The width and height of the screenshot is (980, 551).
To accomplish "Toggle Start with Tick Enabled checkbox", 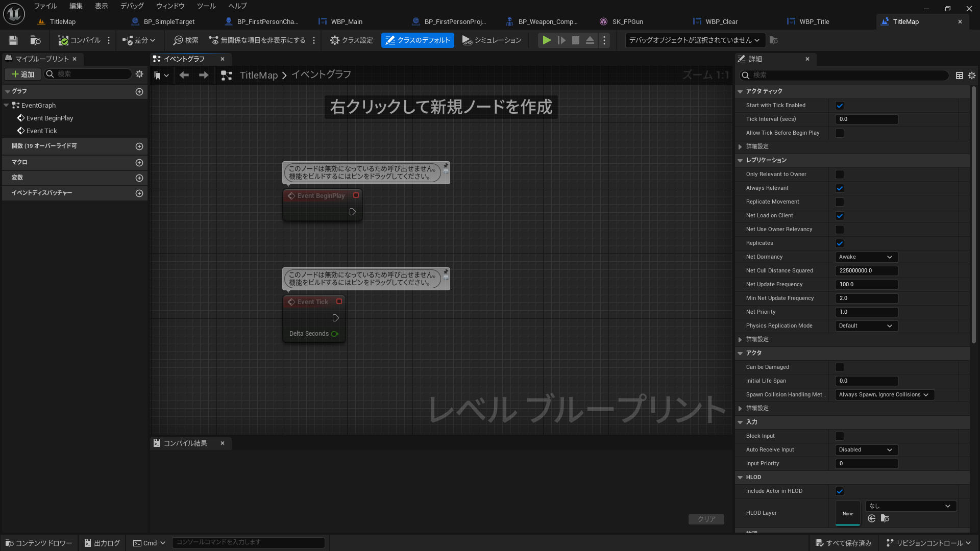I will 839,106.
